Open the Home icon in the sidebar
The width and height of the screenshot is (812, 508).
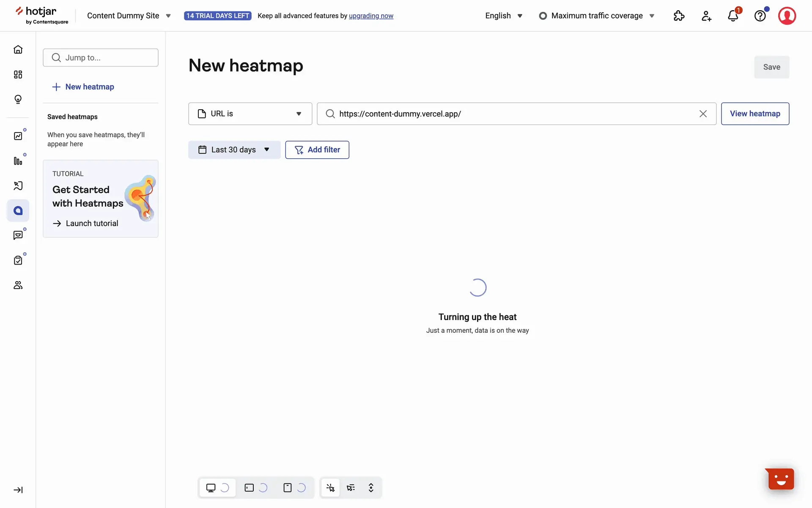tap(18, 50)
